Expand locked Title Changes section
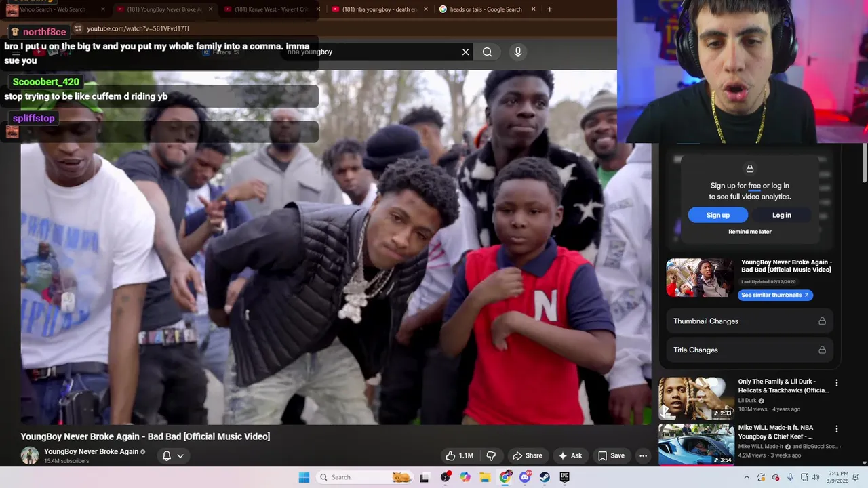The image size is (868, 488). point(749,350)
